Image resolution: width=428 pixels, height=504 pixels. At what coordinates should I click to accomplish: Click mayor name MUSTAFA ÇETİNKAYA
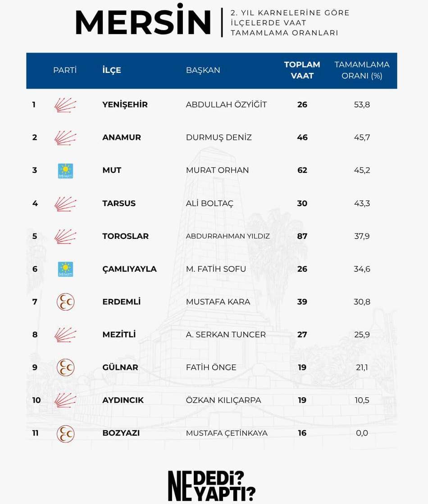227,433
